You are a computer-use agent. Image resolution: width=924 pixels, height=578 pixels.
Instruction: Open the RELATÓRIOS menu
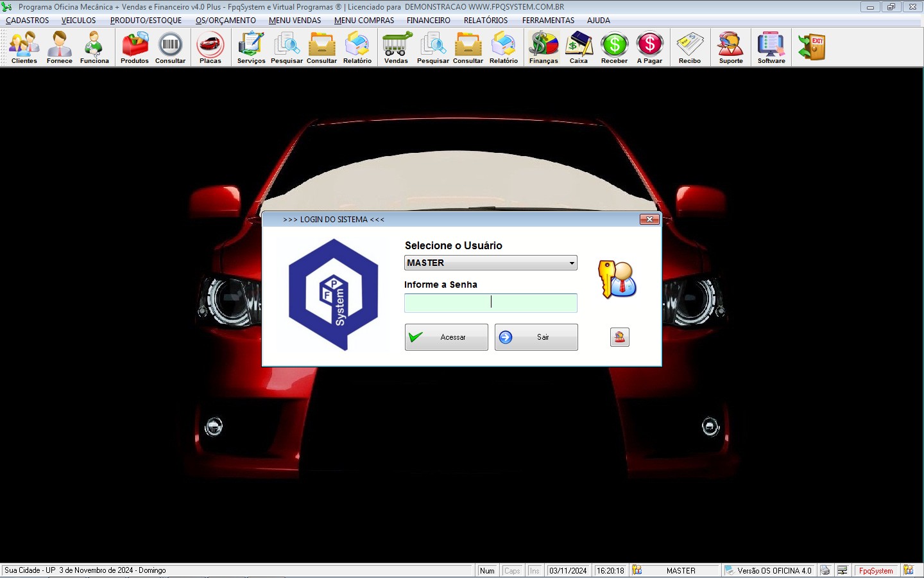[x=486, y=21]
